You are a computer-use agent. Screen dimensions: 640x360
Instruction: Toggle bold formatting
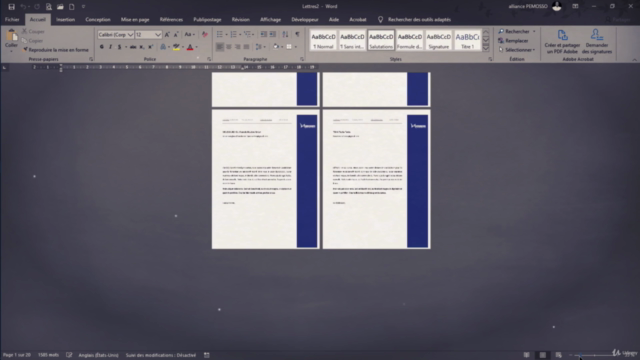102,47
